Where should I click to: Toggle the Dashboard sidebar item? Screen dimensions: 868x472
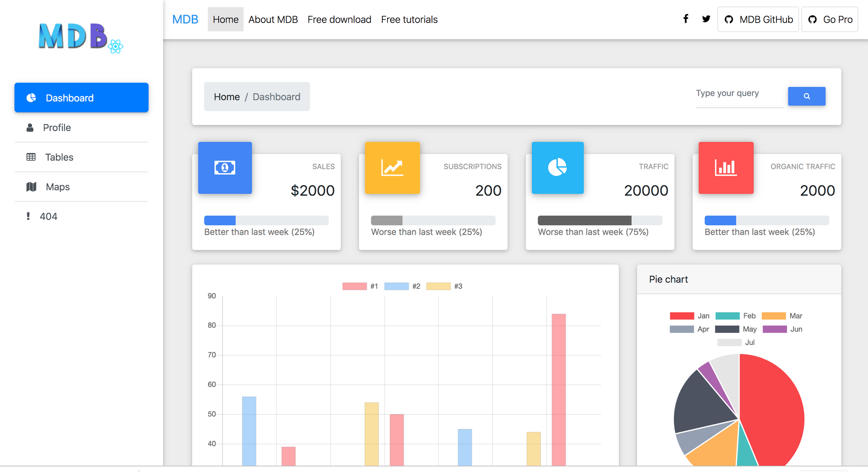(x=81, y=98)
